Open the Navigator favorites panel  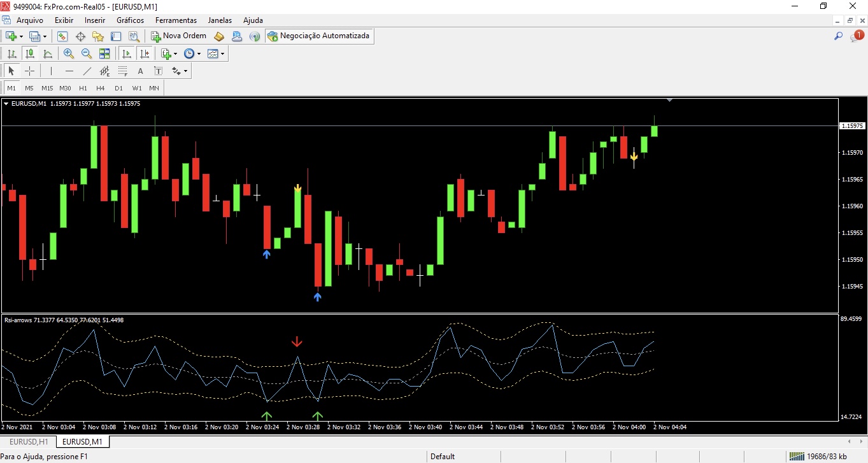[x=98, y=36]
